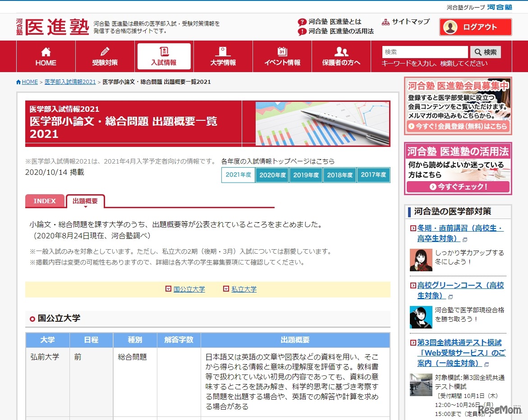This screenshot has width=528, height=420.
Task: Open the 2020年度 year tab
Action: click(272, 176)
